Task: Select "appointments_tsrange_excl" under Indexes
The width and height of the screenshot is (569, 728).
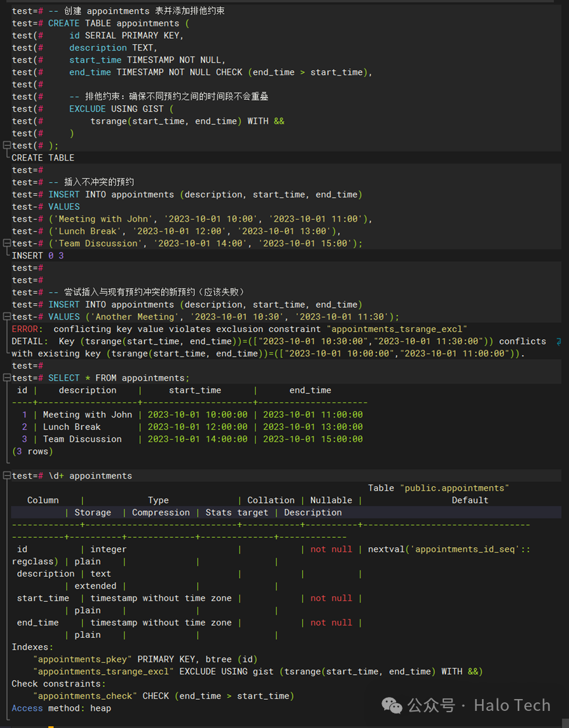Action: coord(103,671)
